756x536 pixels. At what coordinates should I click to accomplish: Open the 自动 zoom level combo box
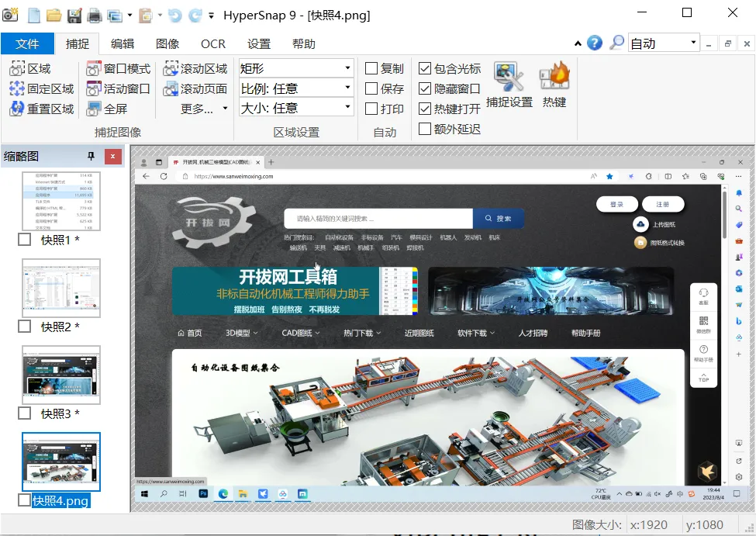(664, 43)
